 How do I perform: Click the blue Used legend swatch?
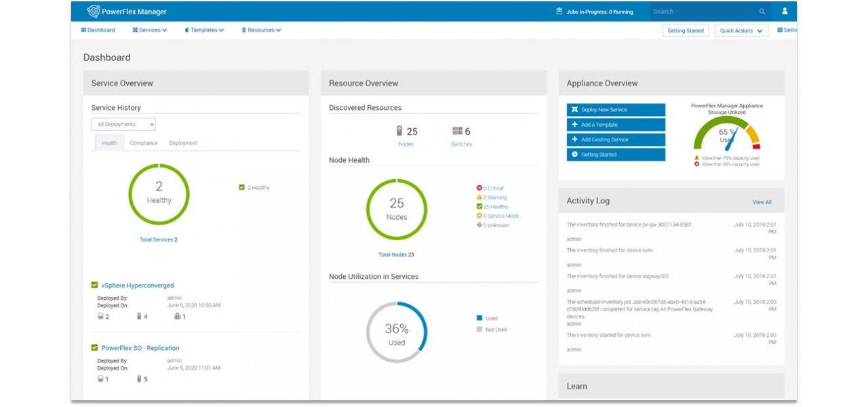coord(479,317)
